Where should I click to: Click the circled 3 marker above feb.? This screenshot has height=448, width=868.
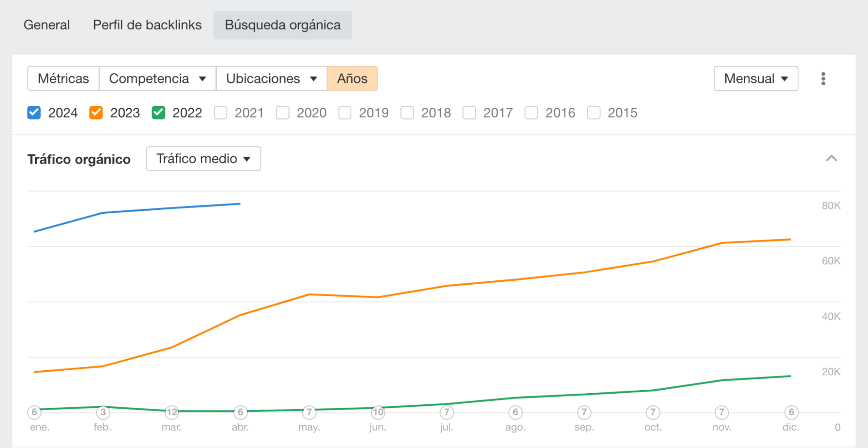click(x=102, y=412)
